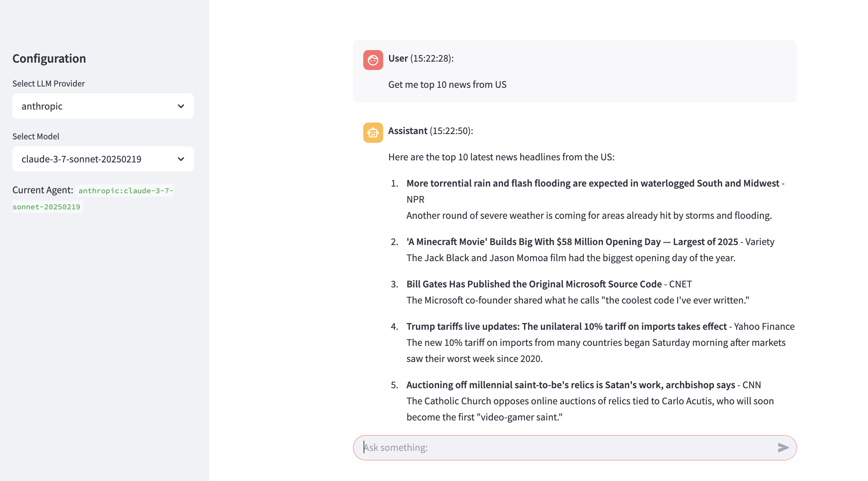Expand the anthropic provider dropdown chevron
Image resolution: width=868 pixels, height=481 pixels.
pos(181,106)
